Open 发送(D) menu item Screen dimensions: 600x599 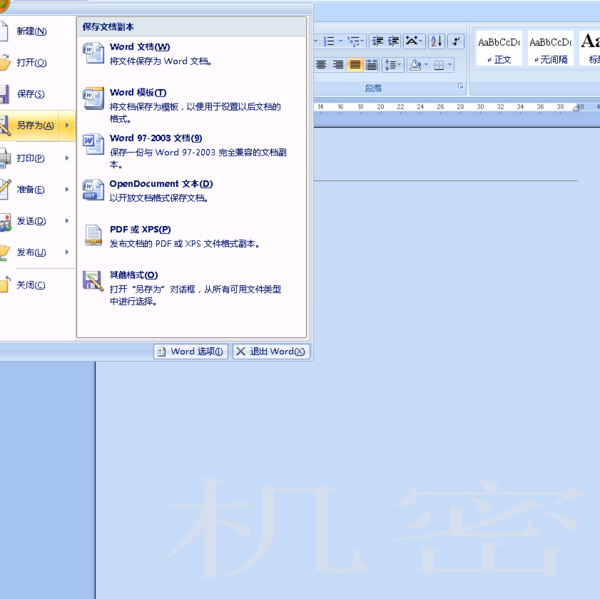(x=38, y=221)
